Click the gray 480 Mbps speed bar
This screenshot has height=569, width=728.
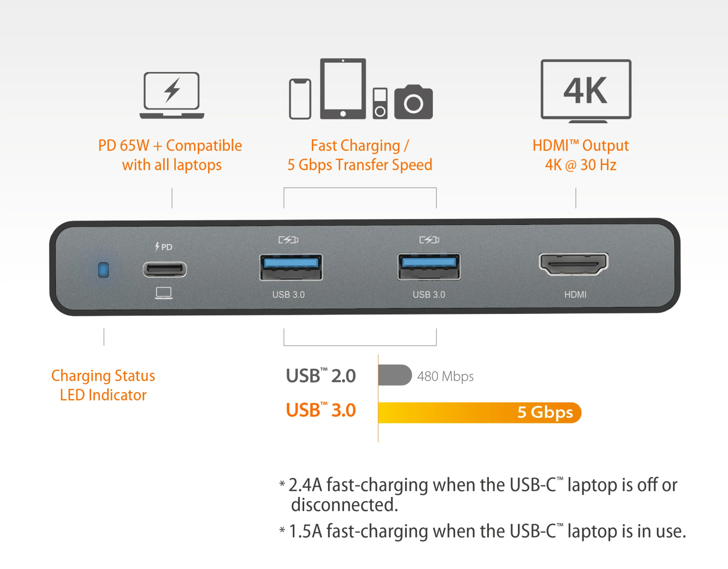coord(395,375)
